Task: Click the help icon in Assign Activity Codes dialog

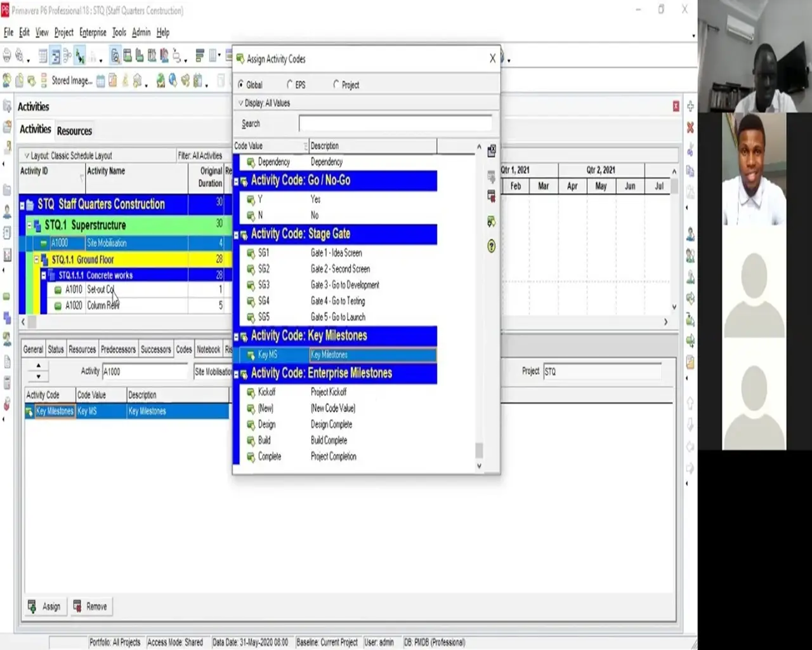Action: [x=492, y=246]
